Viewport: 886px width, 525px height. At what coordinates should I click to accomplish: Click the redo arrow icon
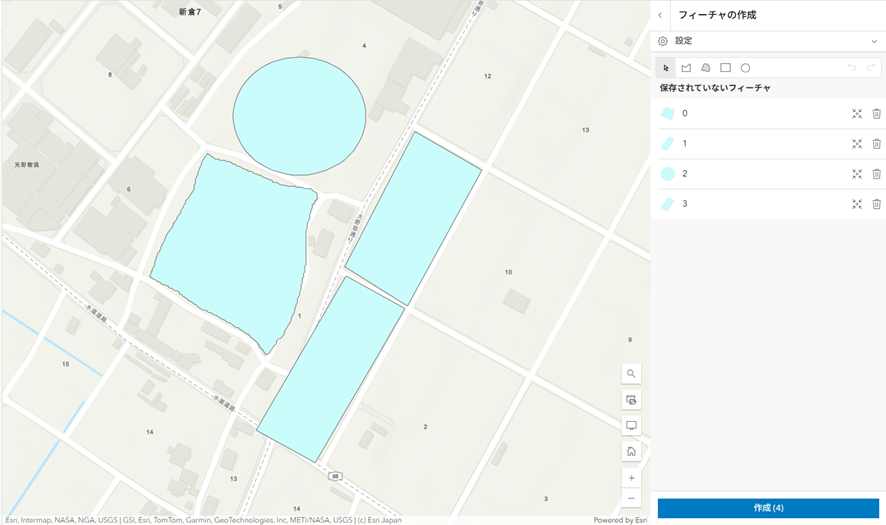pyautogui.click(x=871, y=68)
